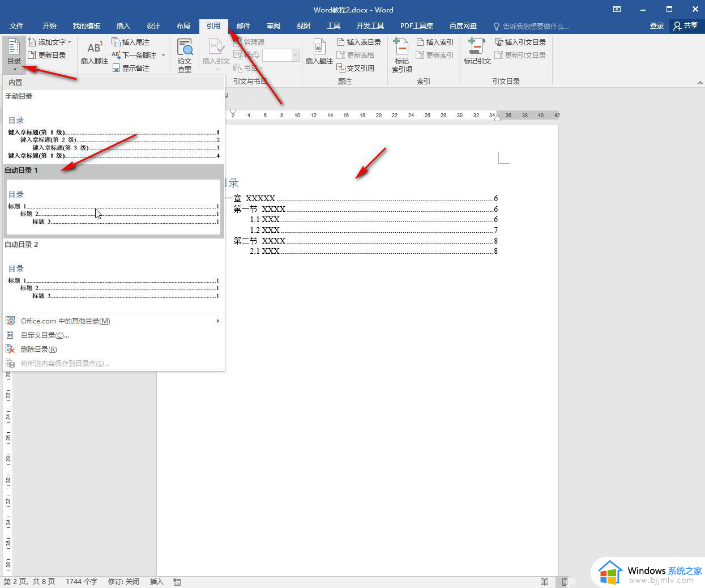Click 交叉引用 cross-reference
This screenshot has height=588, width=705.
356,68
